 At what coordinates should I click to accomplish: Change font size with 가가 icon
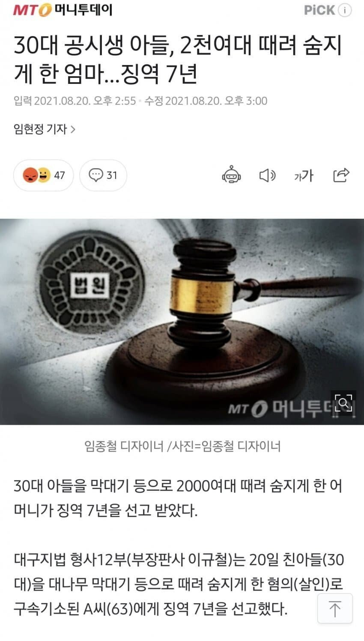pyautogui.click(x=304, y=175)
